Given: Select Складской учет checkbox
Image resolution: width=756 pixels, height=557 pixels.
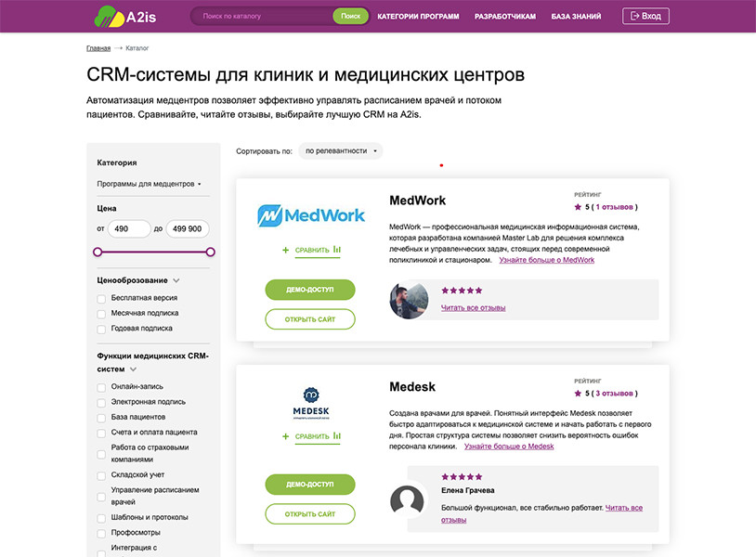Looking at the screenshot, I should tap(101, 475).
